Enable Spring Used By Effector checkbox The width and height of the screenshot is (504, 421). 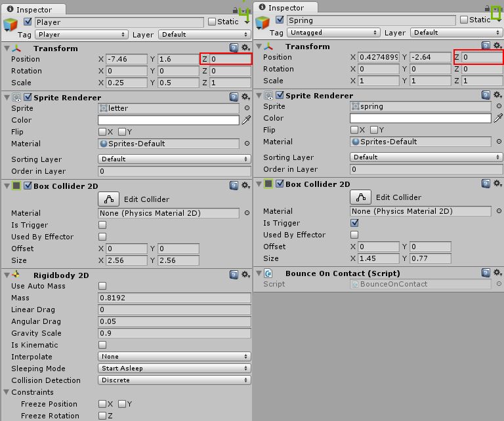point(354,235)
